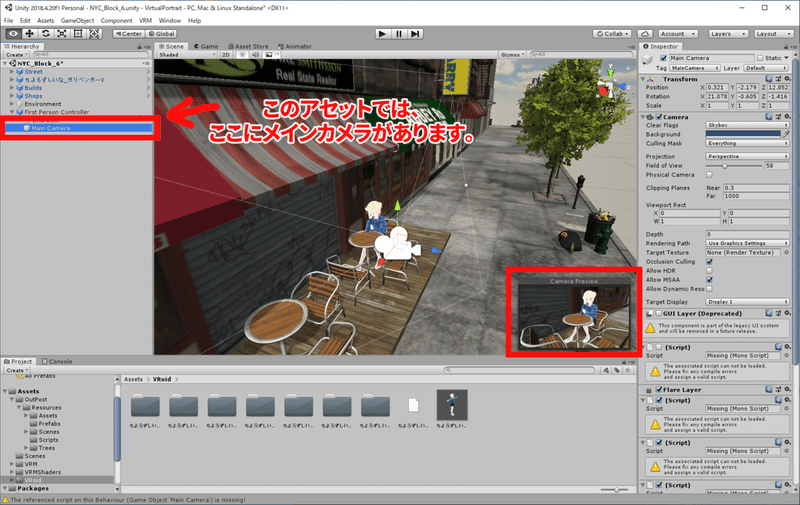
Task: Select the Hand tool in toolbar
Action: click(13, 34)
